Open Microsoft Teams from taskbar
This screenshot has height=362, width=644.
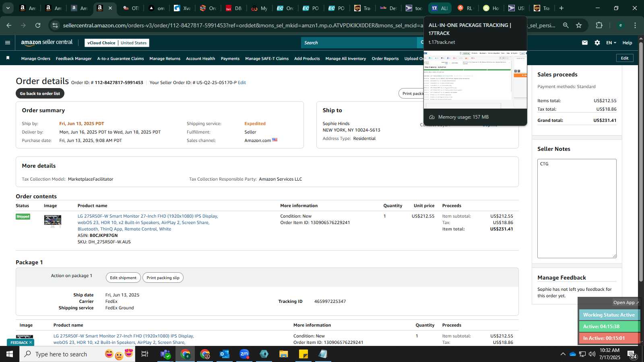(x=165, y=354)
